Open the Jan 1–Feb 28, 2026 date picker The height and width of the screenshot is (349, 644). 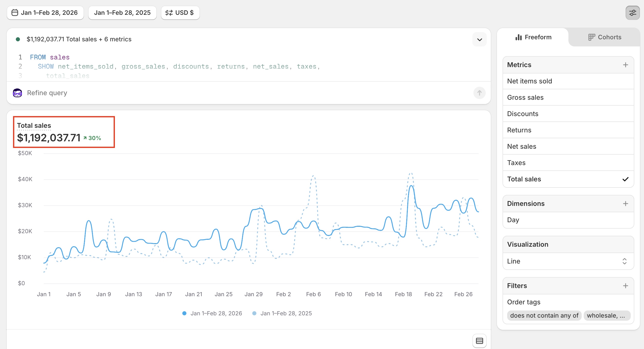click(x=45, y=13)
